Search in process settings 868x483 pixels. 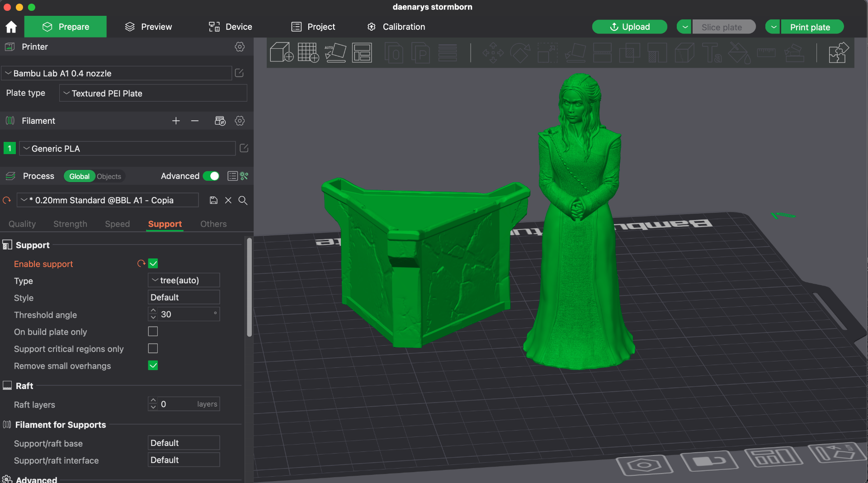[243, 200]
